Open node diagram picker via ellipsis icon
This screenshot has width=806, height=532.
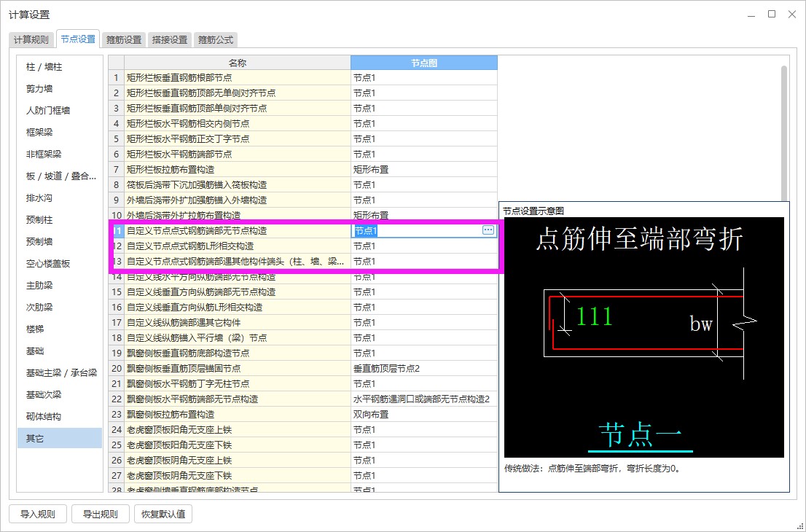[487, 230]
